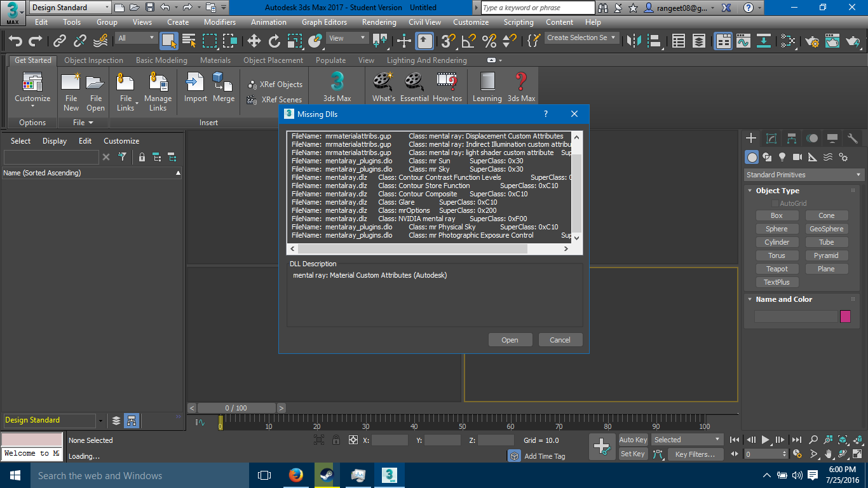Open the Create Selection Set dropdown

tap(581, 37)
